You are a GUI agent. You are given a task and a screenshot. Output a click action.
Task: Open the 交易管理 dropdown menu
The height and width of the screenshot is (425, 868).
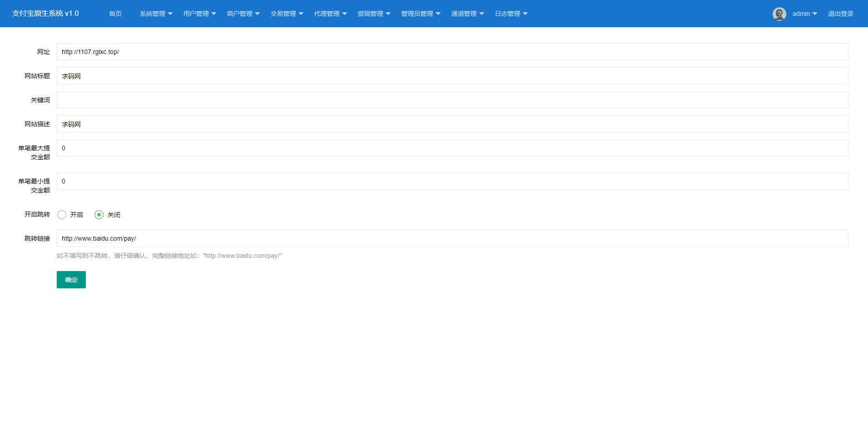[286, 14]
